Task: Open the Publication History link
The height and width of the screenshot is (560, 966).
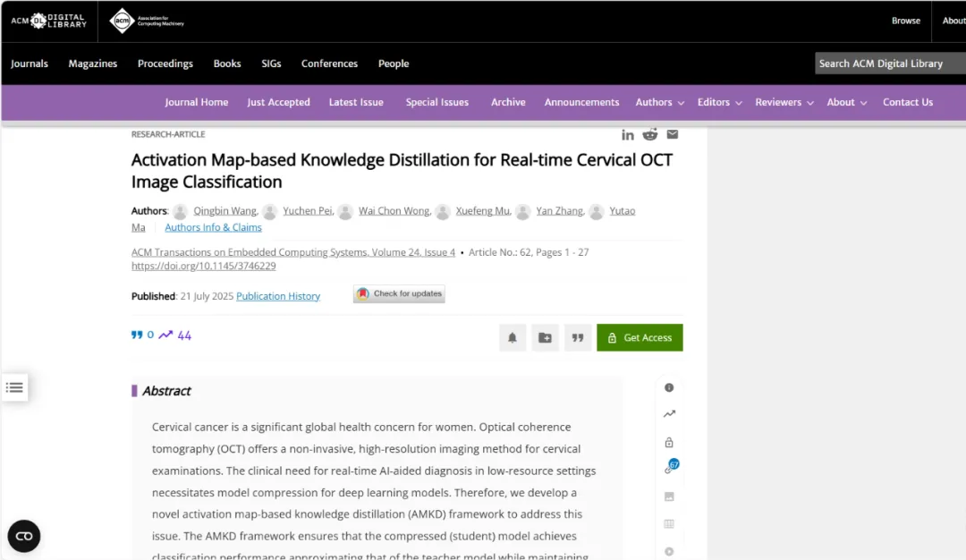Action: [278, 296]
